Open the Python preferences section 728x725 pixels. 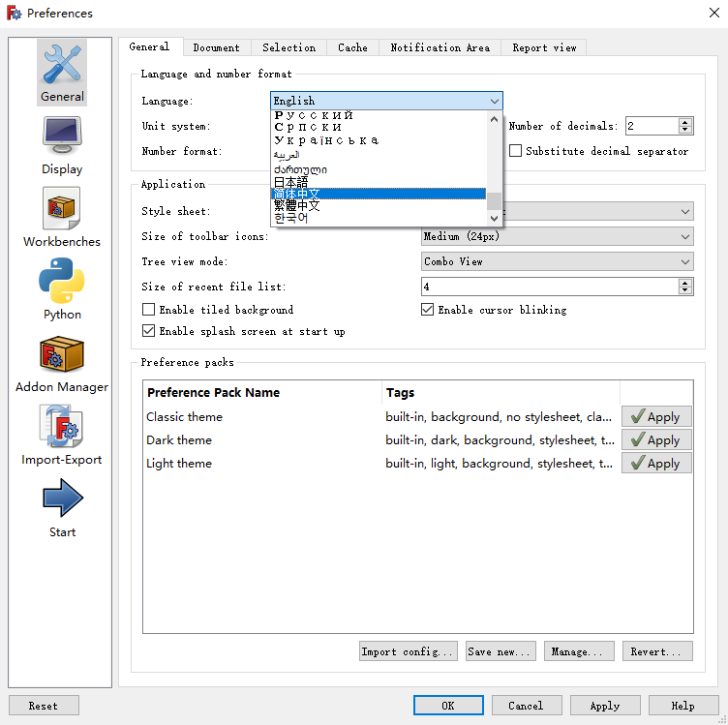[62, 289]
